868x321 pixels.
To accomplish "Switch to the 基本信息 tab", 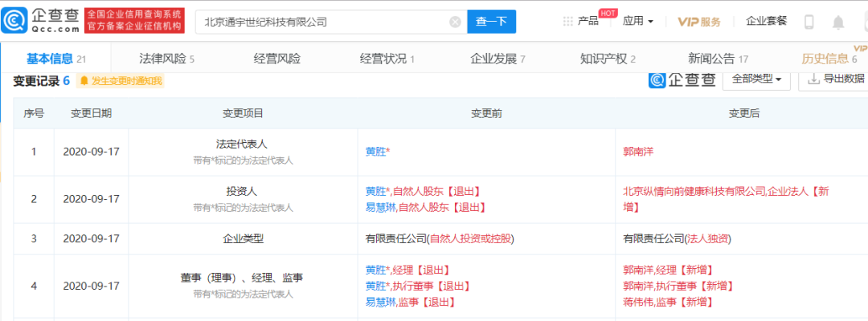I will [56, 59].
